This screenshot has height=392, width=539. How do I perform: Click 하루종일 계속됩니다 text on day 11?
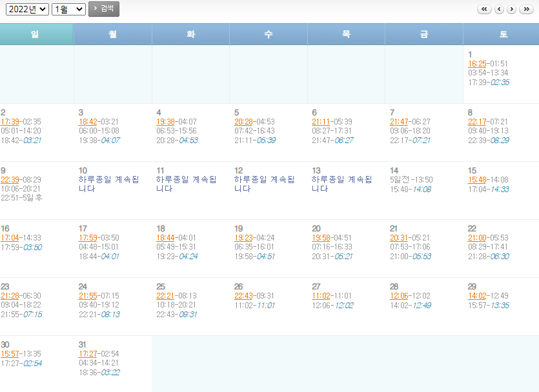point(187,184)
